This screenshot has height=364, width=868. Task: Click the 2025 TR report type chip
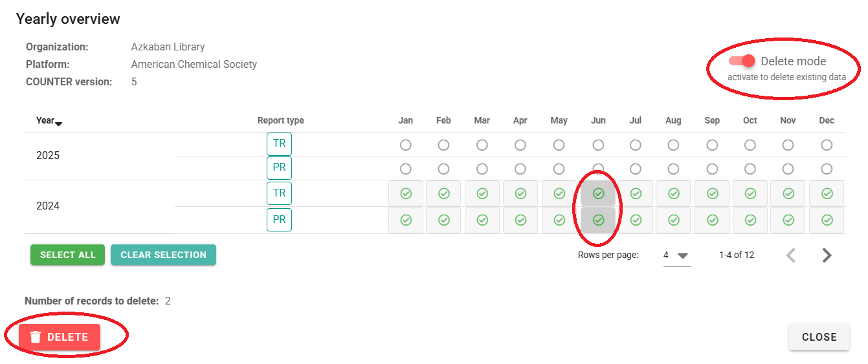(279, 144)
